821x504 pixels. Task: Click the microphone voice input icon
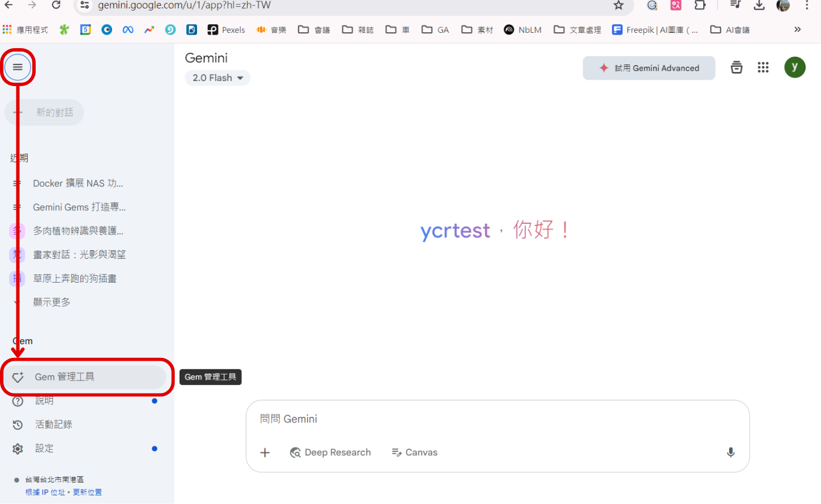(x=730, y=452)
